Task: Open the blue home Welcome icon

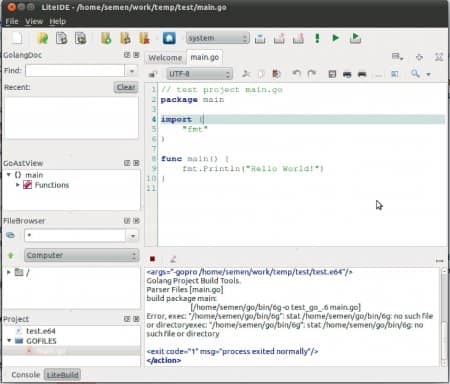Action: [169, 38]
